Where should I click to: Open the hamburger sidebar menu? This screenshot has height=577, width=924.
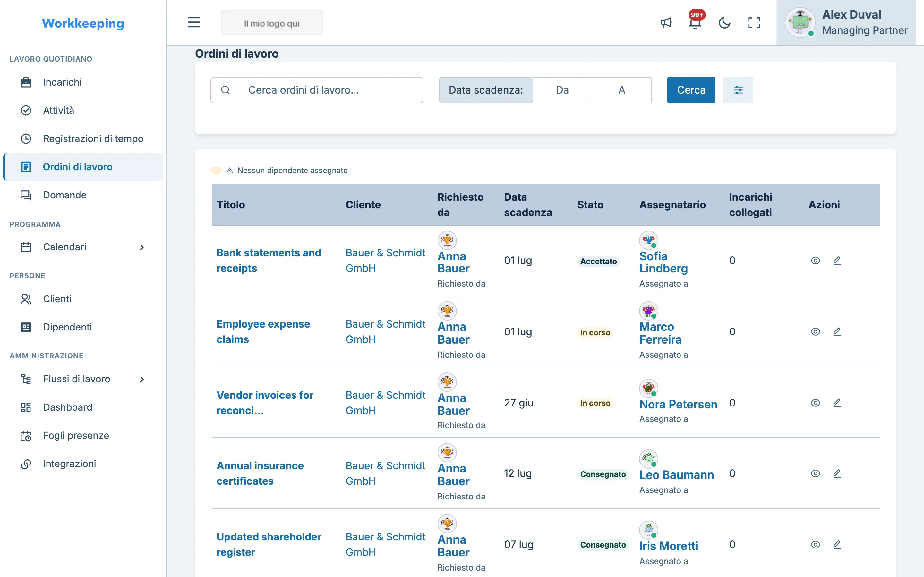pyautogui.click(x=193, y=22)
